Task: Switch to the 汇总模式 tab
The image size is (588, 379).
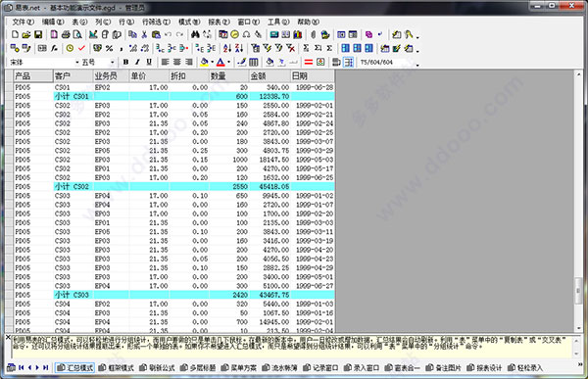Action: [x=75, y=368]
